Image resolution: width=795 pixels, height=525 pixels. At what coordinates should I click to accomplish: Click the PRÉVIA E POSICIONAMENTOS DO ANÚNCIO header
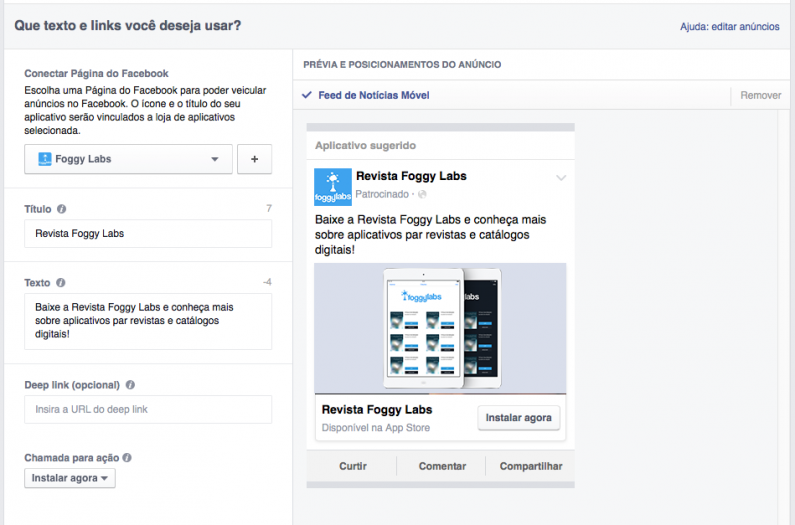coord(402,64)
